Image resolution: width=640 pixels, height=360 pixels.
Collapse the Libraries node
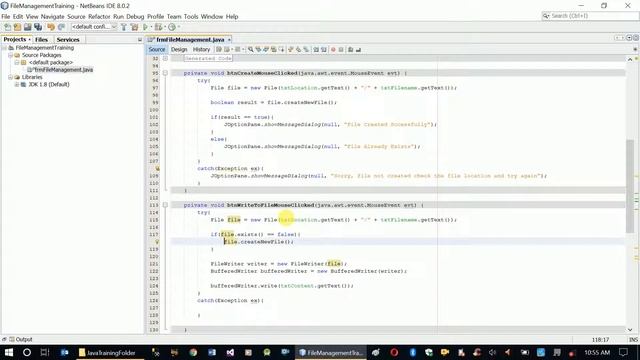[x=10, y=77]
